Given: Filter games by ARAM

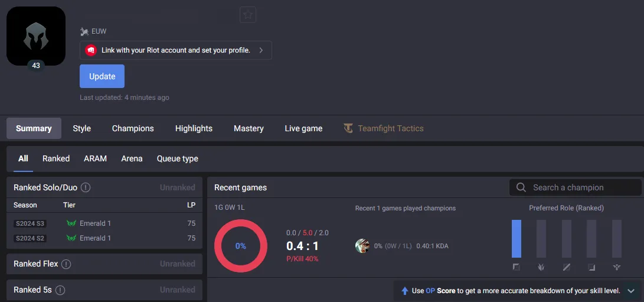Looking at the screenshot, I should [95, 158].
